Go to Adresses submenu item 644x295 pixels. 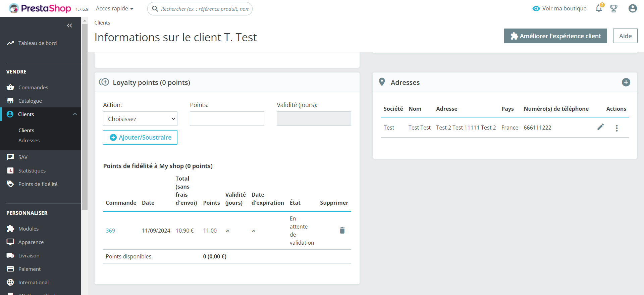(x=29, y=140)
